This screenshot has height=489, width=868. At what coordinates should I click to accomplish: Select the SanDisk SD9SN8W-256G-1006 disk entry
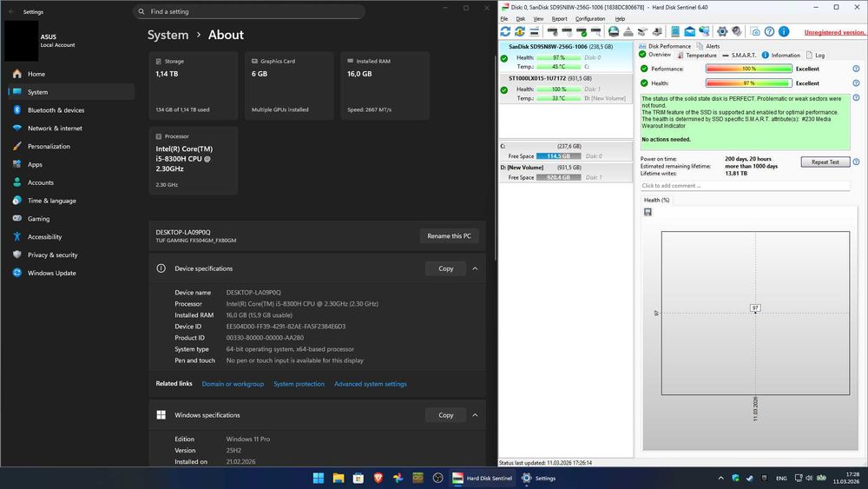(x=566, y=57)
